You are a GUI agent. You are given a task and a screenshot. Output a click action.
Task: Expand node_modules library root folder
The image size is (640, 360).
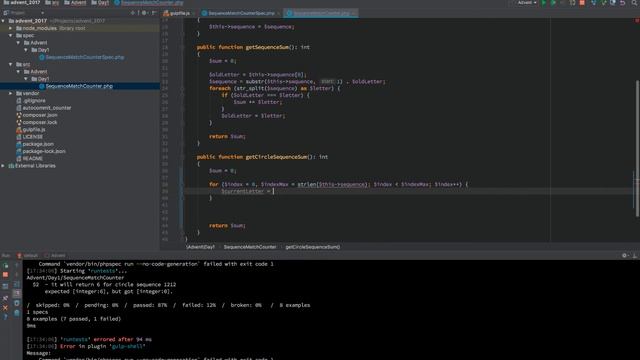pos(11,28)
